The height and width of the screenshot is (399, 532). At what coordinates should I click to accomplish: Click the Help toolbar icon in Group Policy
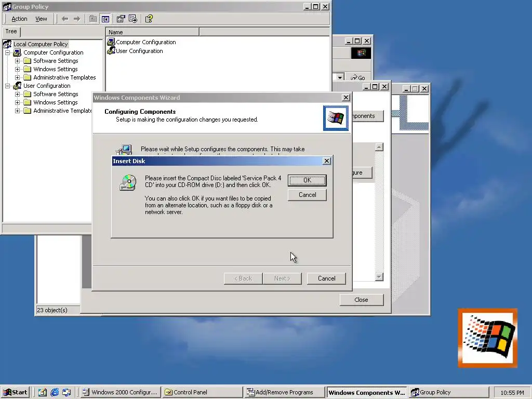click(x=149, y=19)
